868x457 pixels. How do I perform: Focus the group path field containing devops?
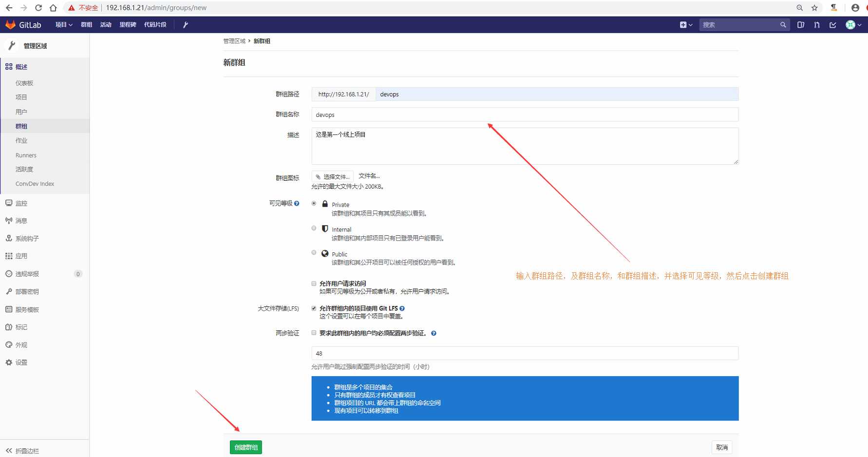[557, 94]
